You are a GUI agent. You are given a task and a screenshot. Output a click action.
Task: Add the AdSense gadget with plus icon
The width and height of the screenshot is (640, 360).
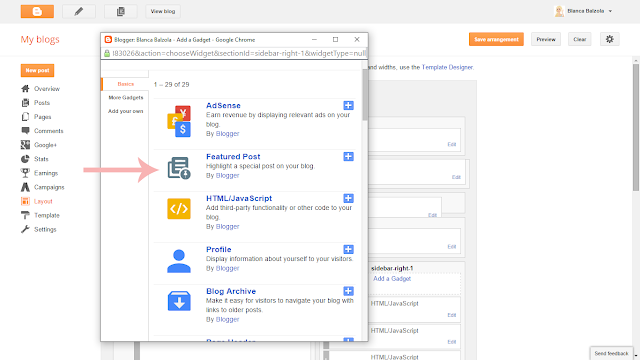pyautogui.click(x=348, y=105)
